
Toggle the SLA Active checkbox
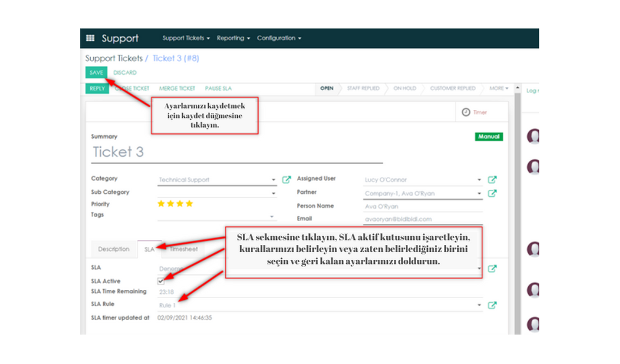(x=161, y=281)
